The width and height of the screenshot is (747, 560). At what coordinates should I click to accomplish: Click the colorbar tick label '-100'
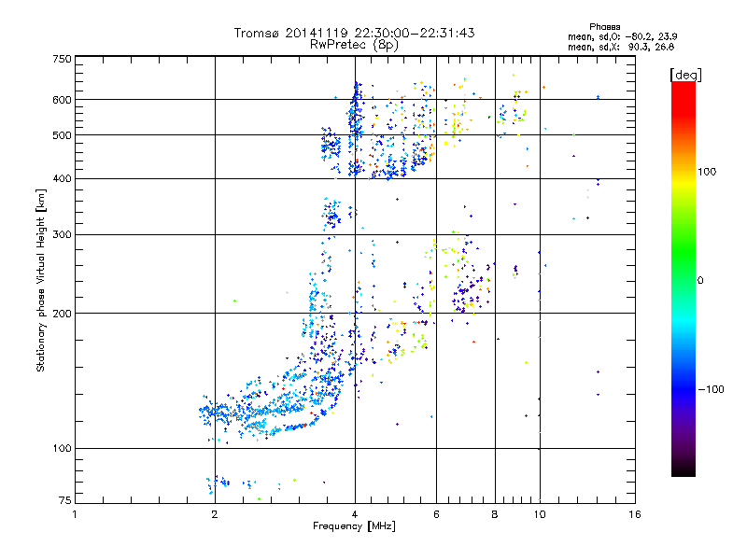click(711, 389)
